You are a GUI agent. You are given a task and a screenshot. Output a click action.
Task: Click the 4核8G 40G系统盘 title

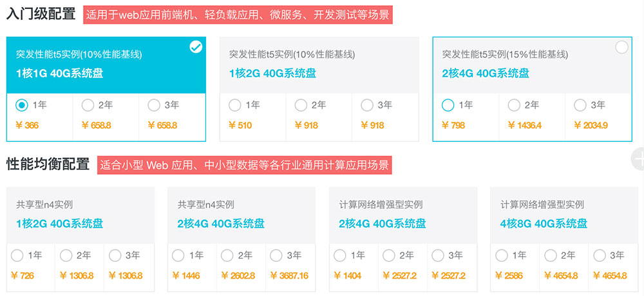click(x=544, y=224)
